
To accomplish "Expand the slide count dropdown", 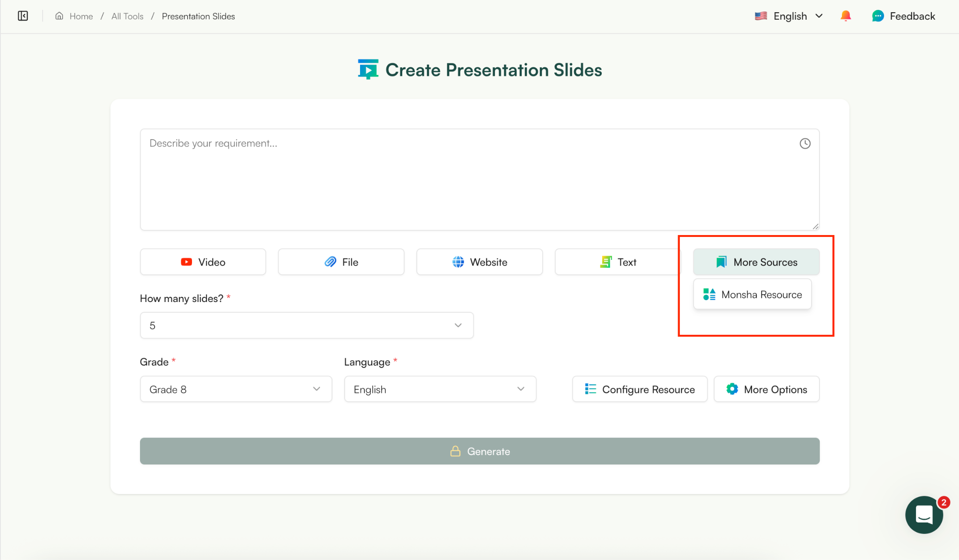I will (306, 324).
